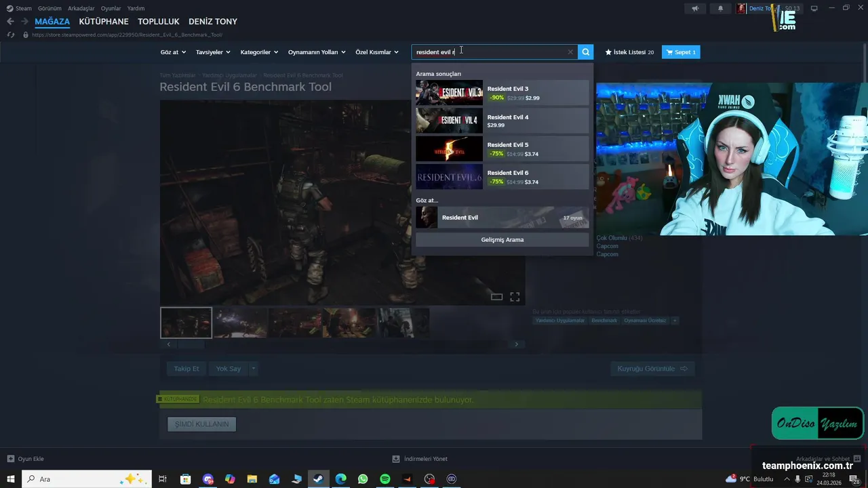Expand the Göz at dropdown

click(173, 52)
